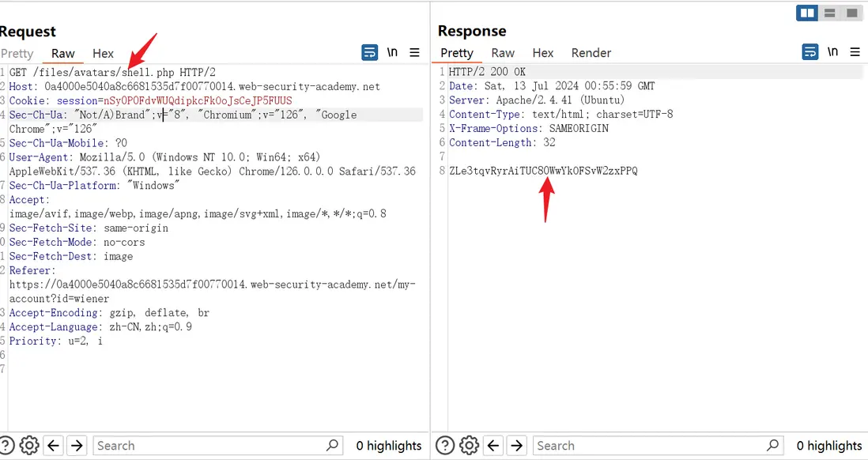
Task: Go to previous match in Request search
Action: (x=54, y=446)
